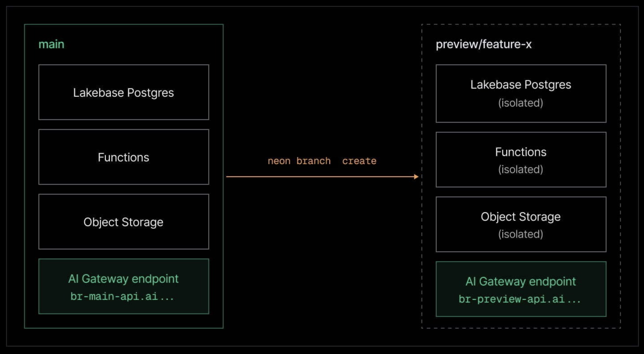Viewport: 644px width, 354px height.
Task: Select the 'br-main-api.ai...' endpoint text
Action: [x=122, y=296]
